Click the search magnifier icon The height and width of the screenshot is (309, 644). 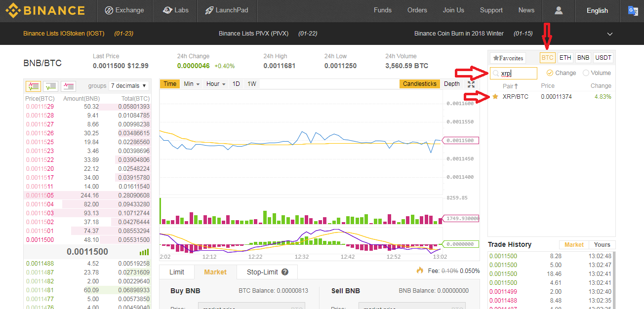point(496,74)
